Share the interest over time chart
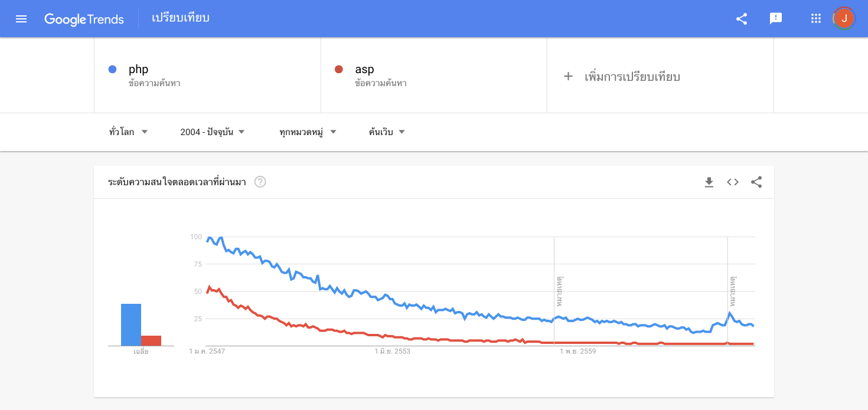This screenshot has height=410, width=868. click(756, 182)
